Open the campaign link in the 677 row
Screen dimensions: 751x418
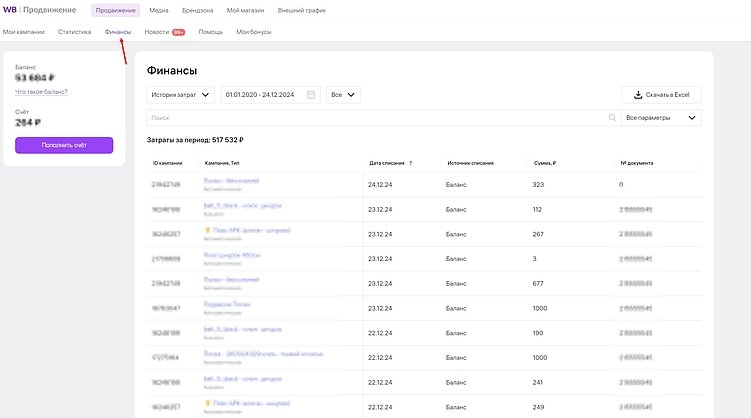click(231, 280)
